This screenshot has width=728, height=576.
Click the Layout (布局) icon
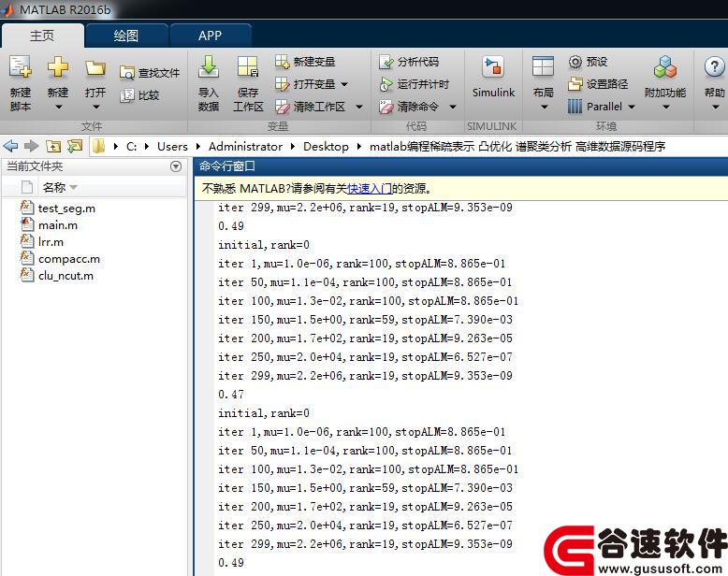click(543, 66)
